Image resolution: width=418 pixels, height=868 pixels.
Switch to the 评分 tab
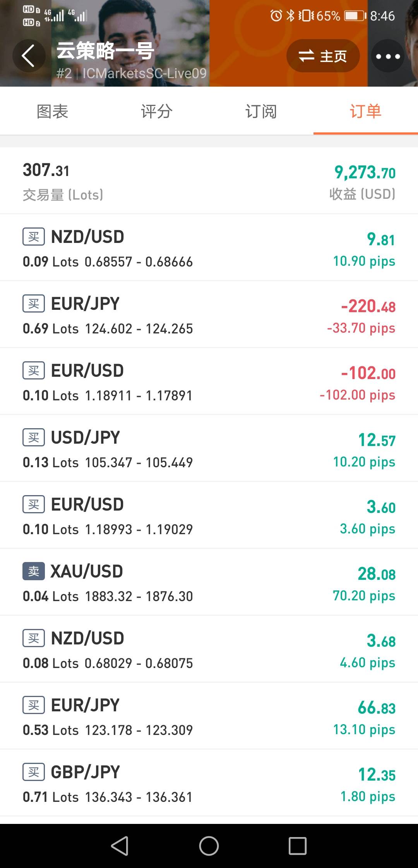[157, 111]
